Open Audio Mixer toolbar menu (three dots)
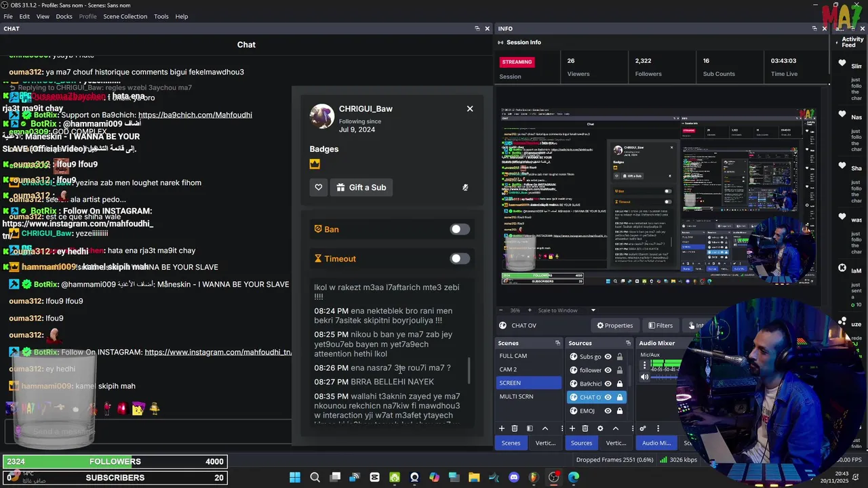 coord(658,428)
